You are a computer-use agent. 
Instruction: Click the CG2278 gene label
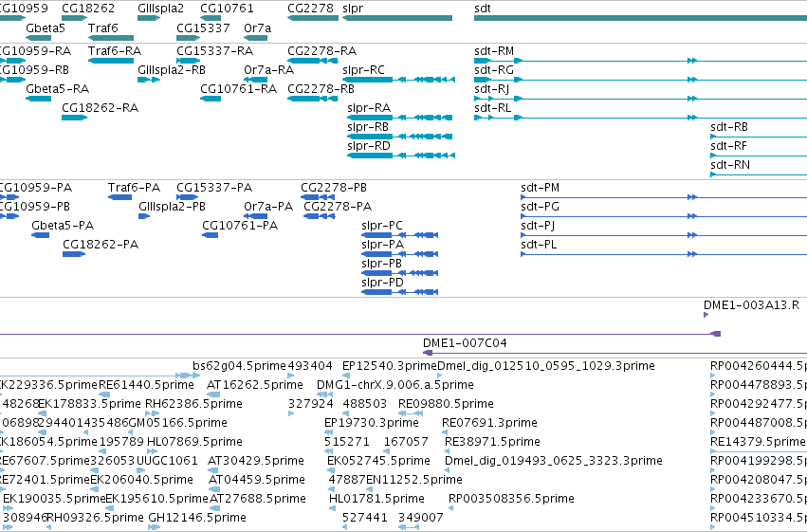pos(310,9)
